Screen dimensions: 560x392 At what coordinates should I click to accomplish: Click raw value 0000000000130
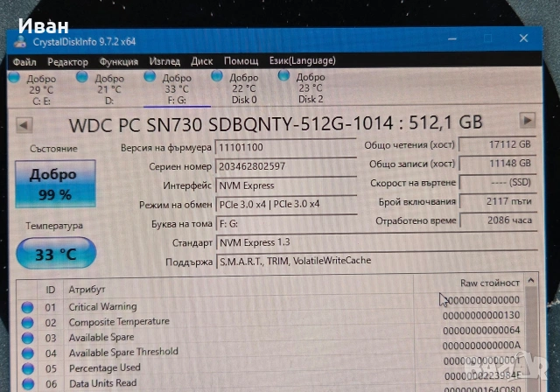481,315
